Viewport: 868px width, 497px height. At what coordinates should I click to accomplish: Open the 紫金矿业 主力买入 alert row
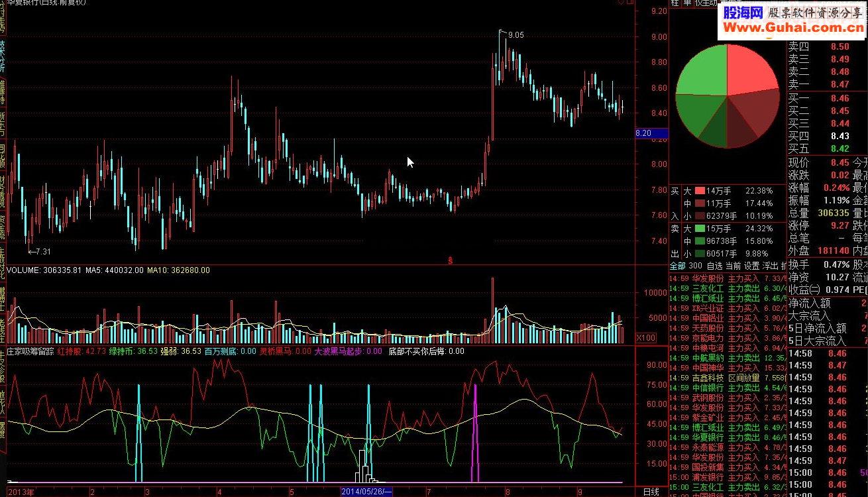click(x=728, y=417)
